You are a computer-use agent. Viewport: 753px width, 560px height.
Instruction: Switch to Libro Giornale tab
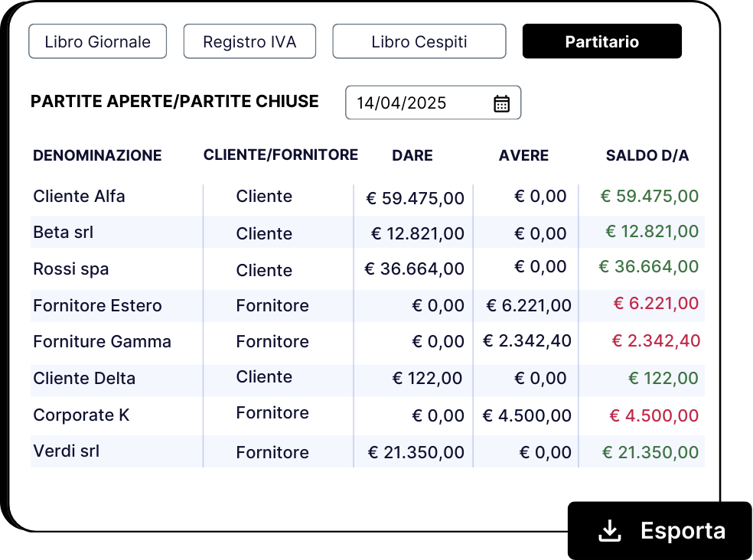click(97, 41)
